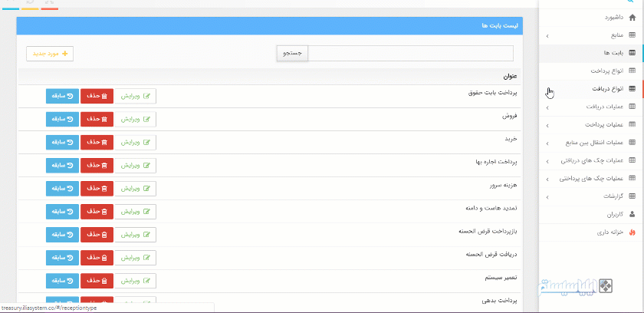Click the home icon beside داشبورد

coord(632,18)
